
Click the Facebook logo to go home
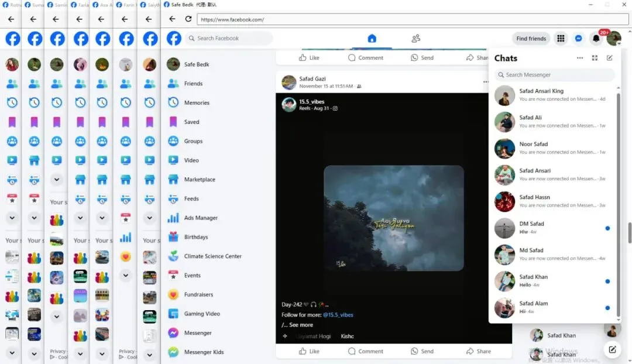tap(173, 38)
